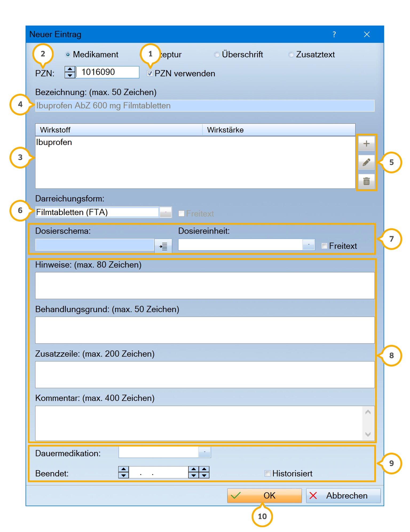
Task: Toggle the Freitext checkbox beside Darreichungsform
Action: [x=182, y=213]
